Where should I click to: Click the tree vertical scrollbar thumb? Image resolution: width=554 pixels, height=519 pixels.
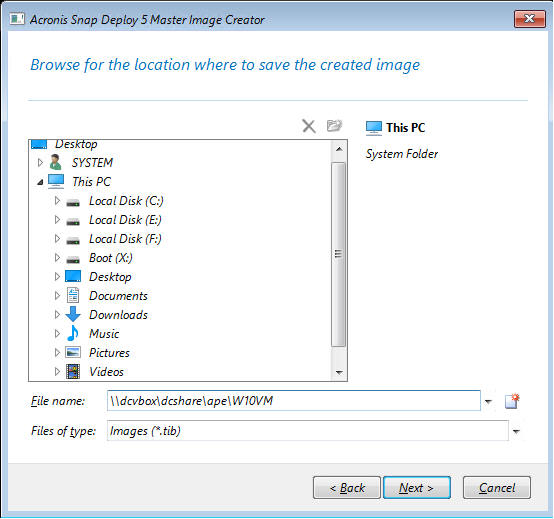[x=338, y=254]
